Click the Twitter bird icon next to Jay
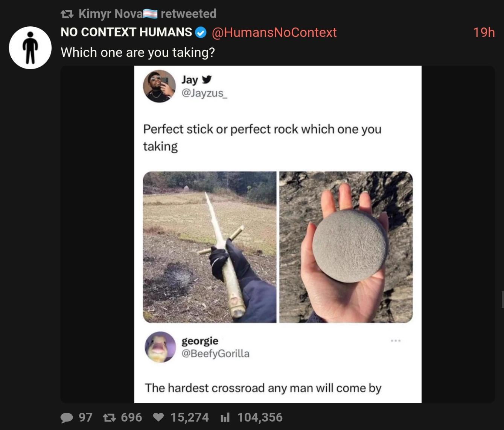Image resolution: width=504 pixels, height=430 pixels. 207,79
